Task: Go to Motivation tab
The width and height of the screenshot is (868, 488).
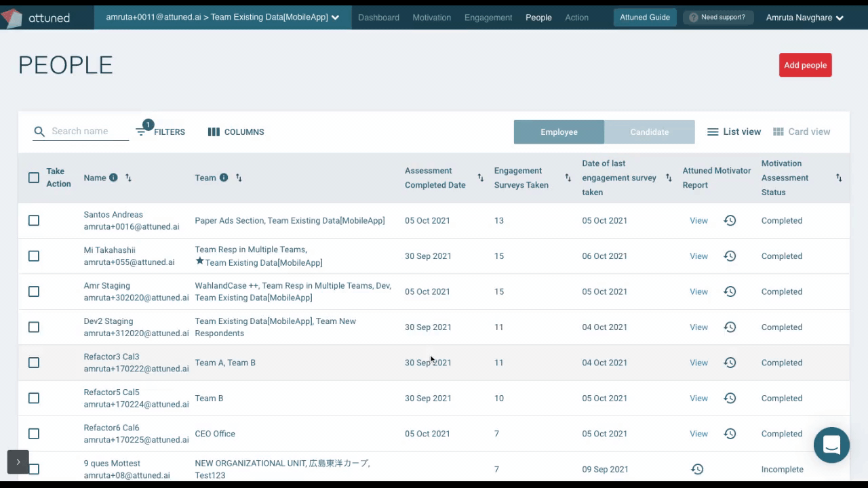Action: 431,18
